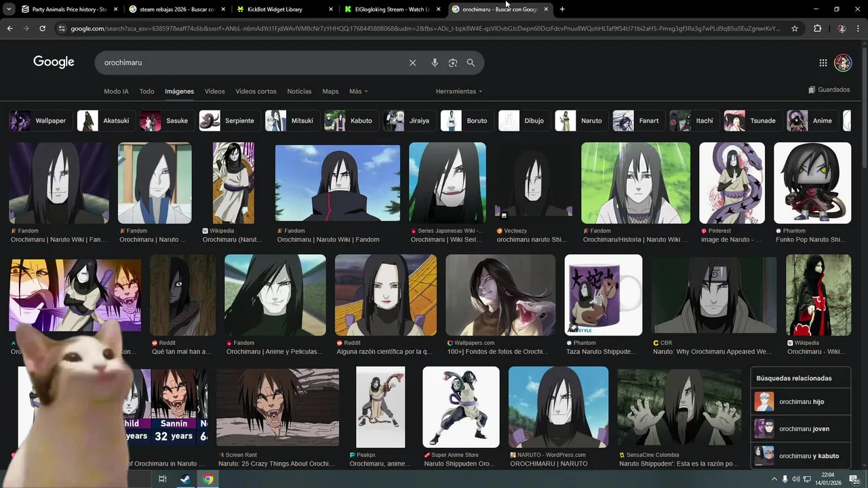Image resolution: width=868 pixels, height=488 pixels.
Task: Open the Google apps grid icon
Action: (x=823, y=62)
